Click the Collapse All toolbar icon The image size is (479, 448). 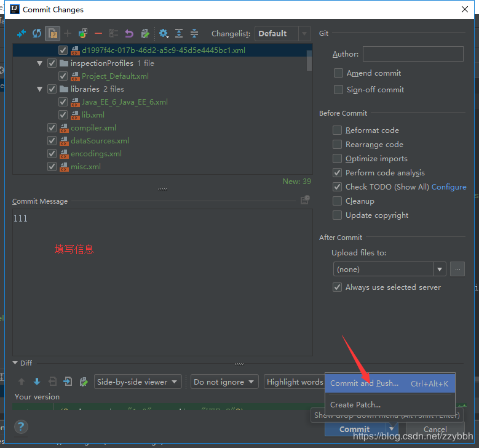194,33
